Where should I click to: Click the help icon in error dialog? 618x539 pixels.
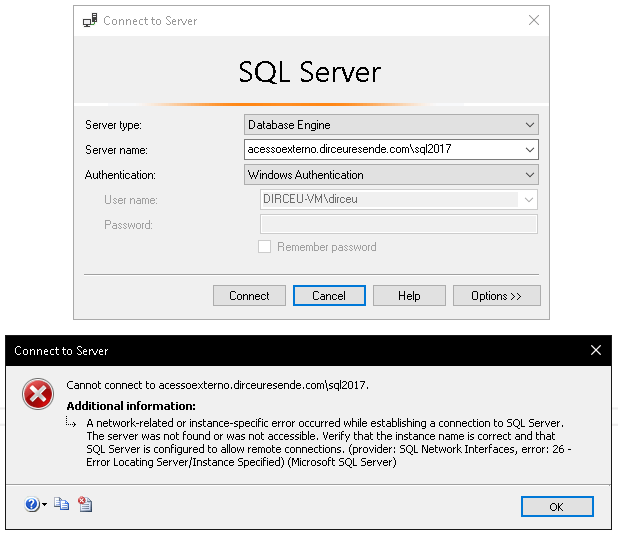32,505
